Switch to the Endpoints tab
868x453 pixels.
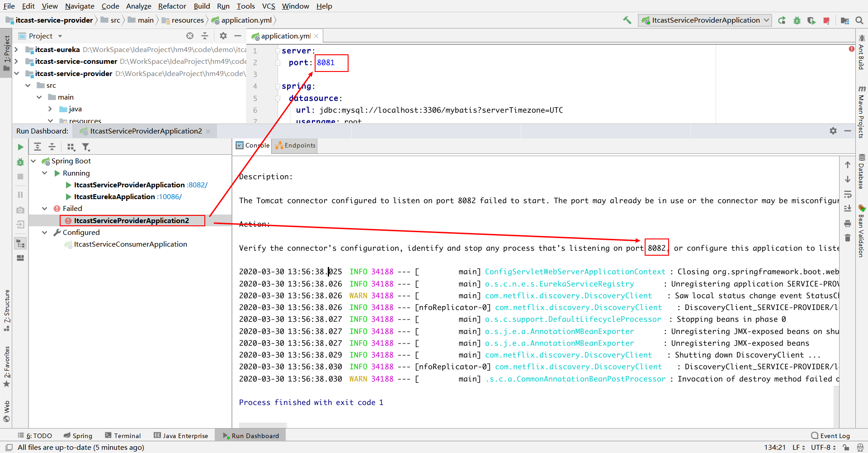[295, 145]
